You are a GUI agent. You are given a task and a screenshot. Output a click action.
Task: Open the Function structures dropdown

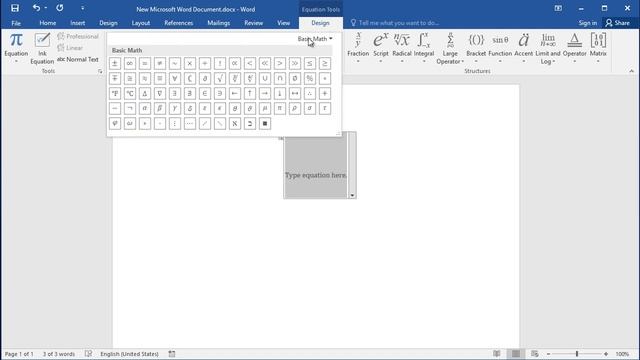(x=500, y=48)
